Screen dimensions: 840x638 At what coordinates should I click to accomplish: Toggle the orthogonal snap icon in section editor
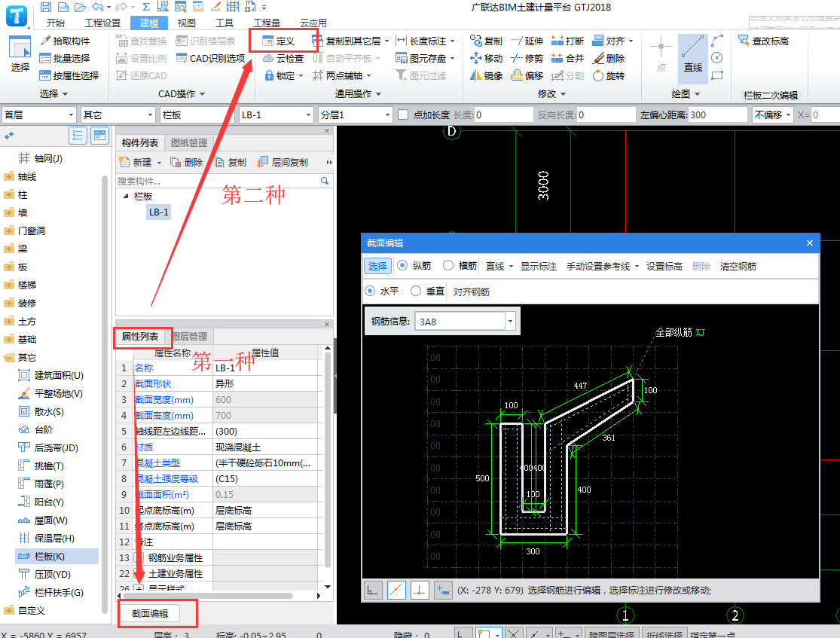click(x=373, y=591)
